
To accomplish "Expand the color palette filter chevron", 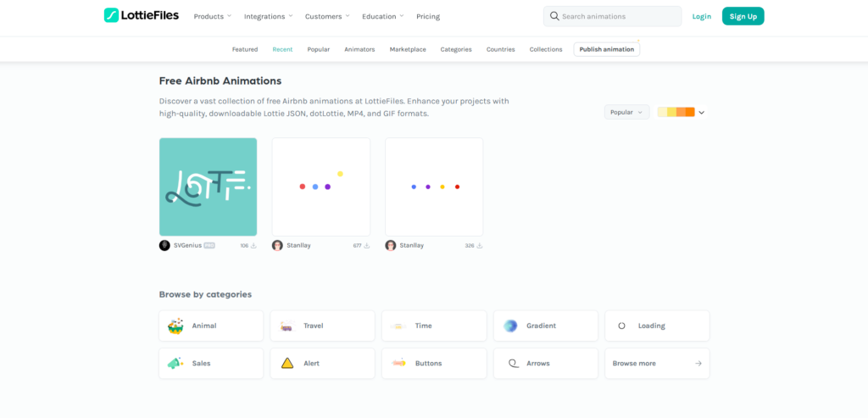I will coord(702,112).
